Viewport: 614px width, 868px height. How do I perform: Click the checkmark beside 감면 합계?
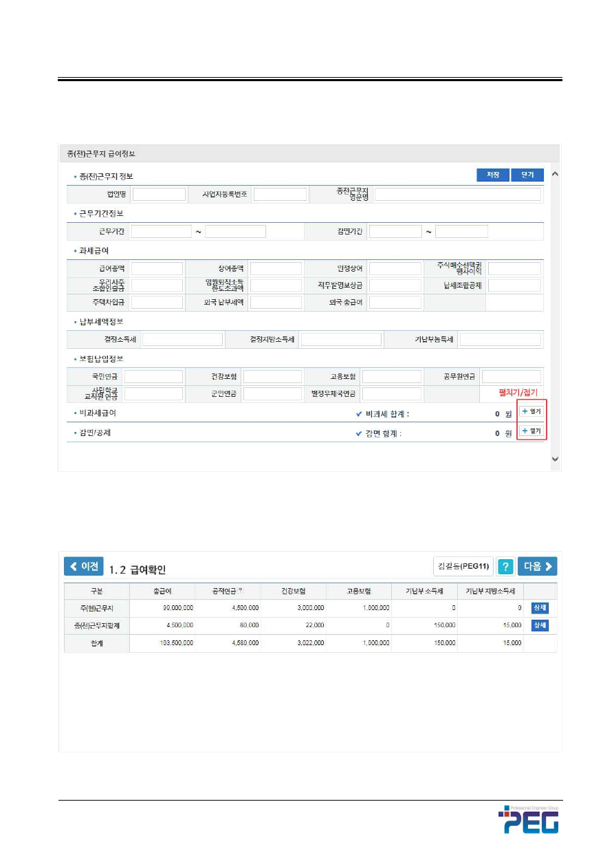(358, 434)
